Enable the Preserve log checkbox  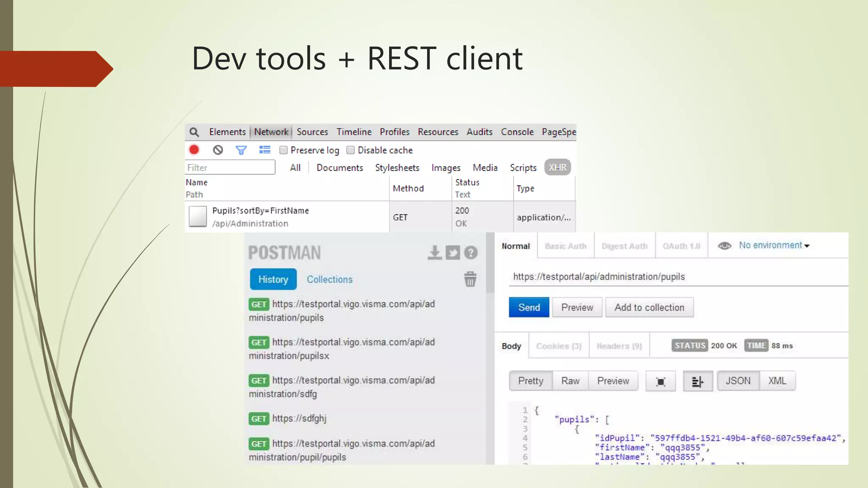284,150
